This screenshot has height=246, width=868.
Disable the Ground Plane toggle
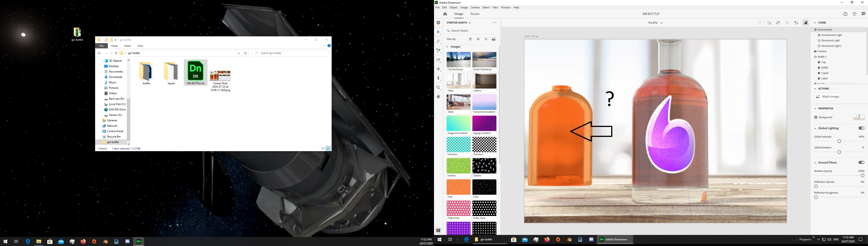point(861,163)
